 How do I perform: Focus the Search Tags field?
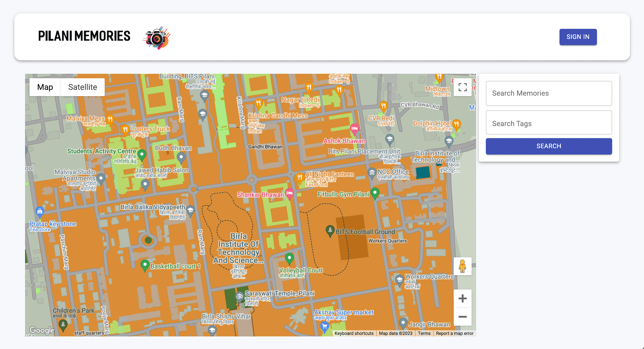click(549, 122)
